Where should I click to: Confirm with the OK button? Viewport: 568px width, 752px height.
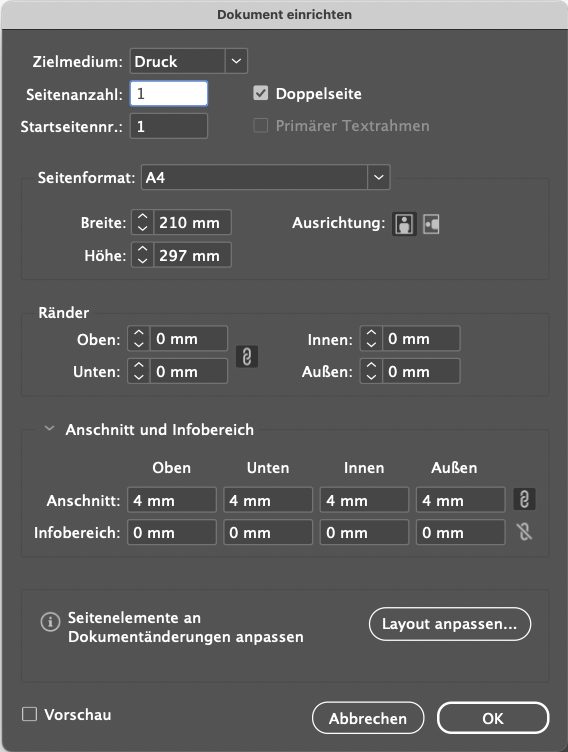[x=493, y=718]
